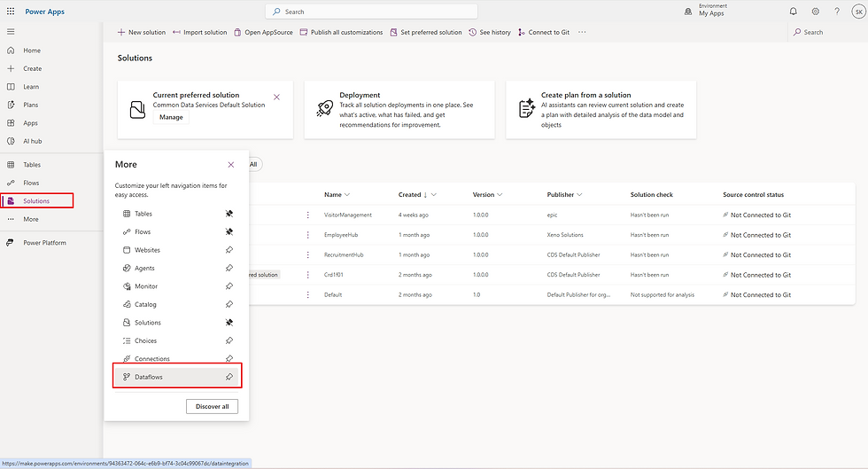This screenshot has height=469, width=868.
Task: Open the toolbar overflow ellipsis
Action: [582, 32]
